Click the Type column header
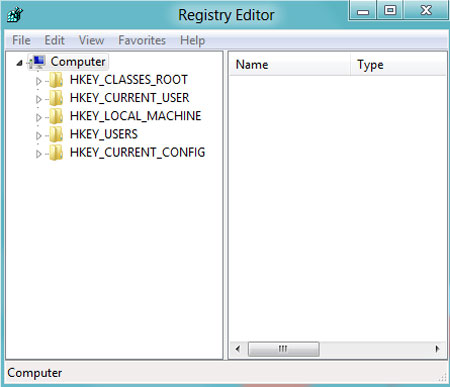The image size is (450, 387). 398,64
